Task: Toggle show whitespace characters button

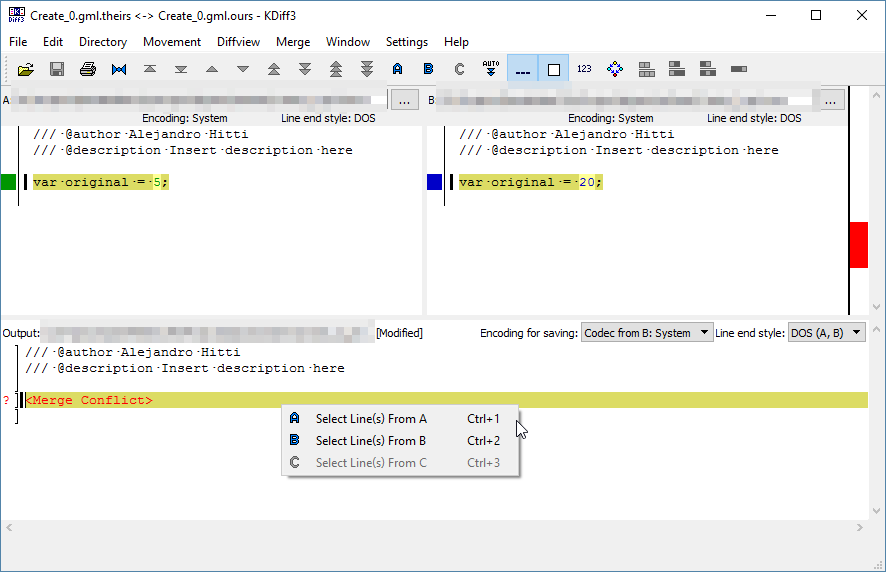Action: pos(522,69)
